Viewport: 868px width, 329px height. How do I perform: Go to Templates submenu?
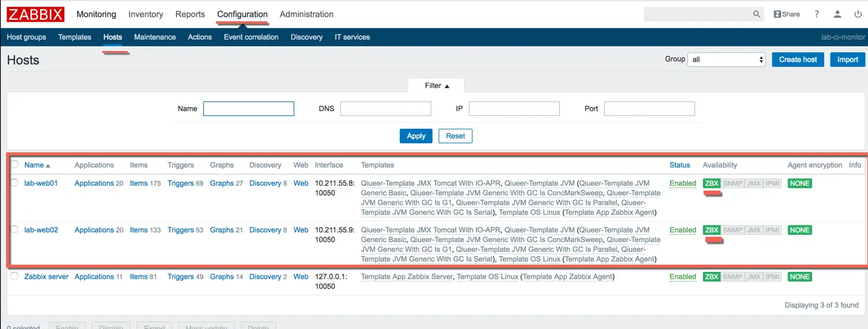pyautogui.click(x=75, y=37)
